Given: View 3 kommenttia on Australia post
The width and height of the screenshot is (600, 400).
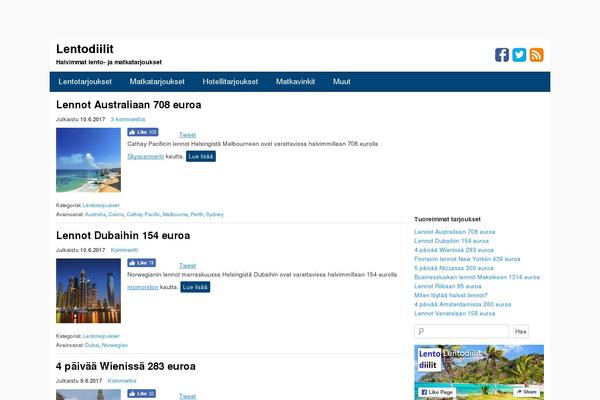Looking at the screenshot, I should pos(128,119).
